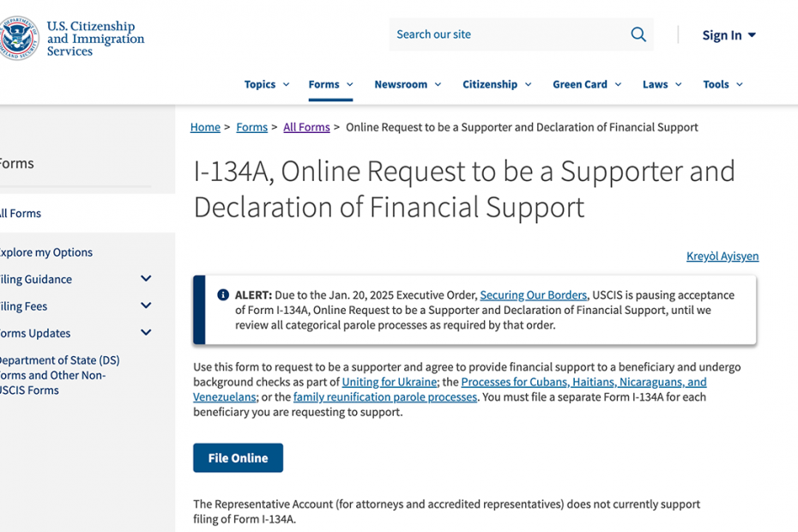The width and height of the screenshot is (798, 532).
Task: Expand Filing Fees chevron in sidebar
Action: pos(146,305)
